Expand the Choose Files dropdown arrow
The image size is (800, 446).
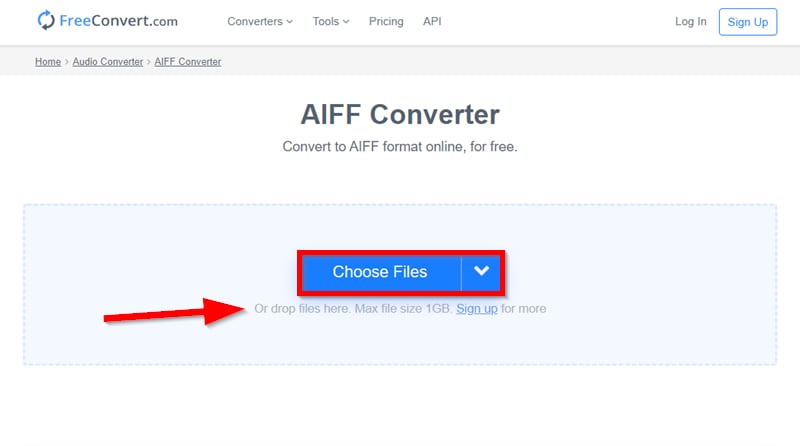pyautogui.click(x=482, y=272)
